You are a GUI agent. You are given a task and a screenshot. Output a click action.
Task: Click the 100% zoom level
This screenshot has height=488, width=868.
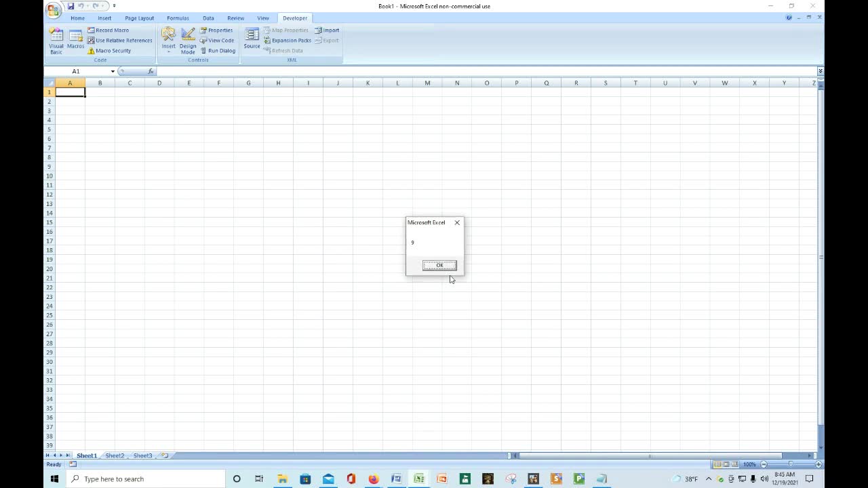[x=749, y=464]
